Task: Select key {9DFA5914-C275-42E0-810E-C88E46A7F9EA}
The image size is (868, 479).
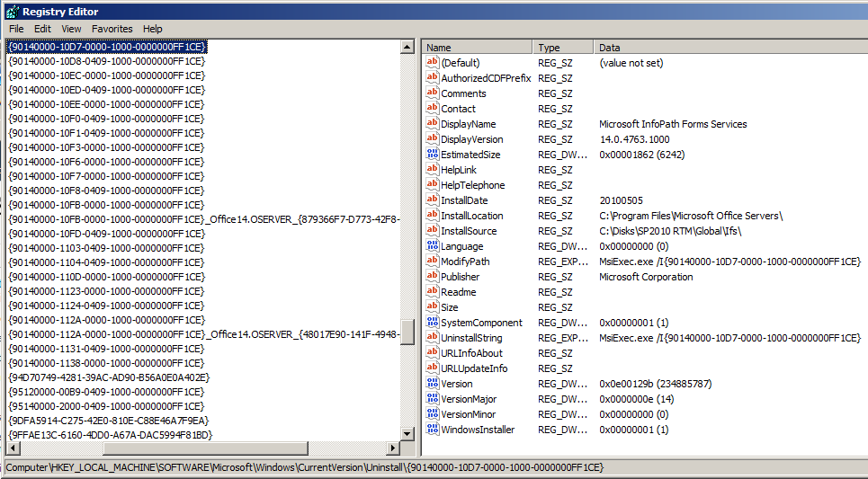Action: click(108, 421)
